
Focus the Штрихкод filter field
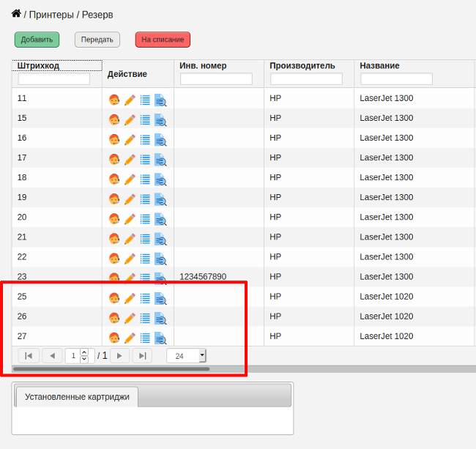54,78
